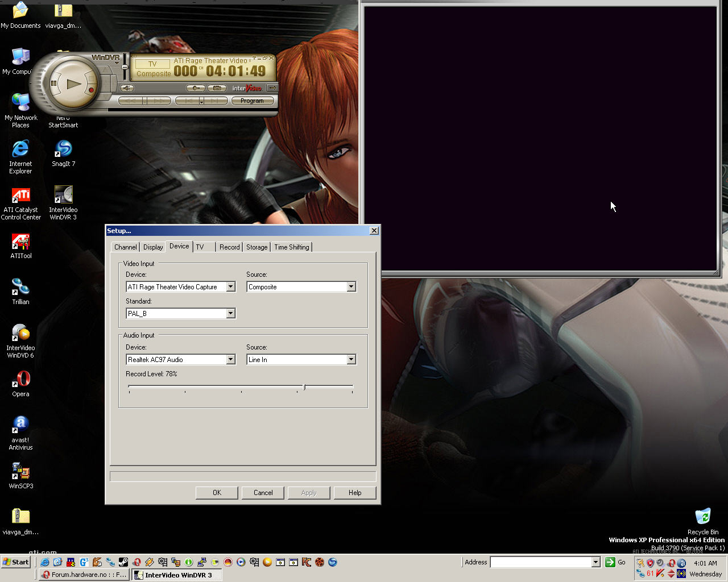The width and height of the screenshot is (728, 582).
Task: Switch to the Display tab in Setup
Action: (x=153, y=247)
